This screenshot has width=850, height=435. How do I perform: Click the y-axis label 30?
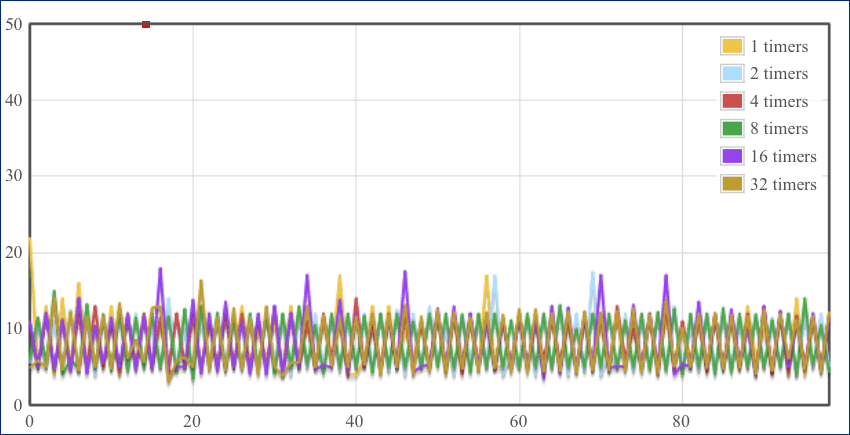coord(12,176)
